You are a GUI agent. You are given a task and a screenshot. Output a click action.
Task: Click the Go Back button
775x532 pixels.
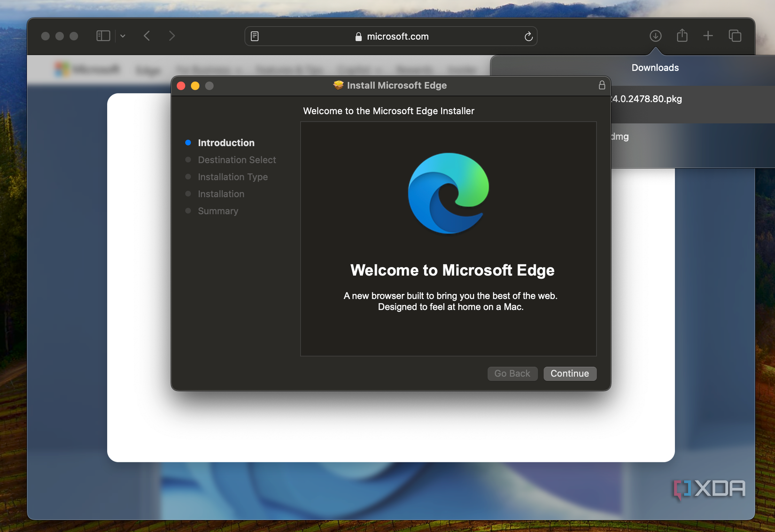[x=512, y=373]
